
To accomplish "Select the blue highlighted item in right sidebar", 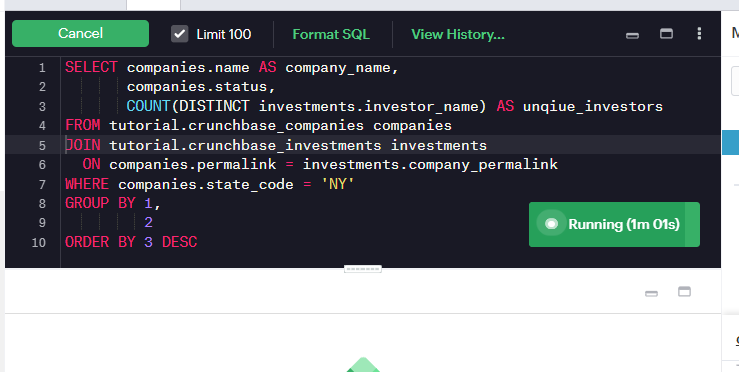I will tap(731, 142).
